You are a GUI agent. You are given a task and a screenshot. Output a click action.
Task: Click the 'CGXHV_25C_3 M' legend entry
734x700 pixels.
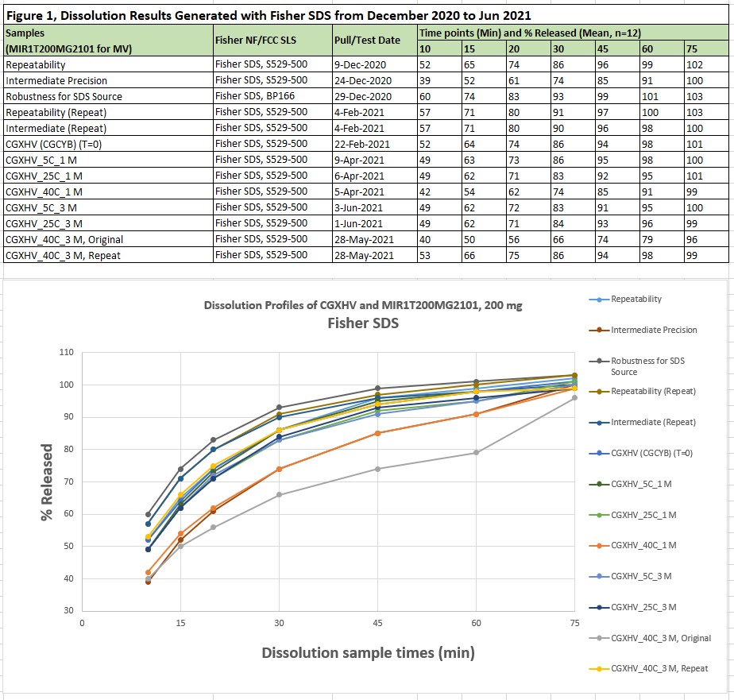pos(633,607)
